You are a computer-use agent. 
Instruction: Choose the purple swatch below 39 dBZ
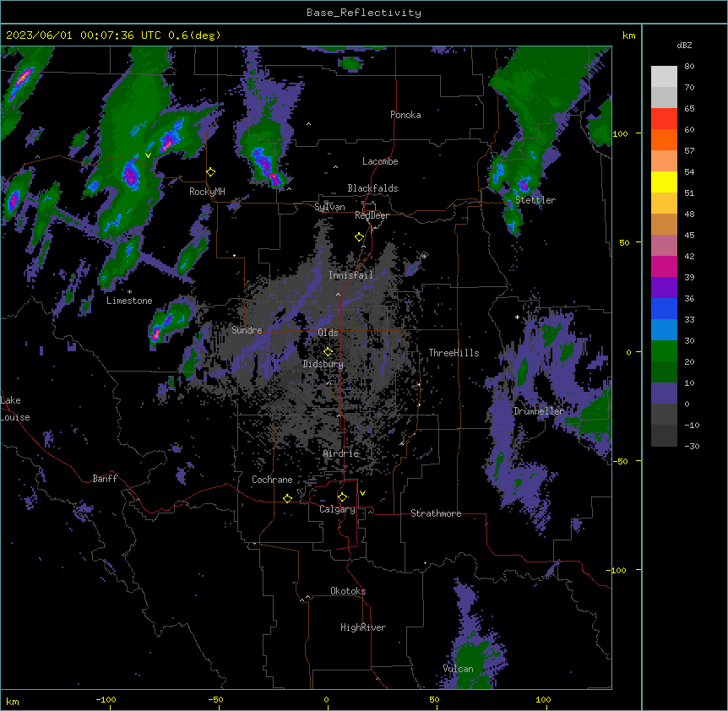pos(664,287)
